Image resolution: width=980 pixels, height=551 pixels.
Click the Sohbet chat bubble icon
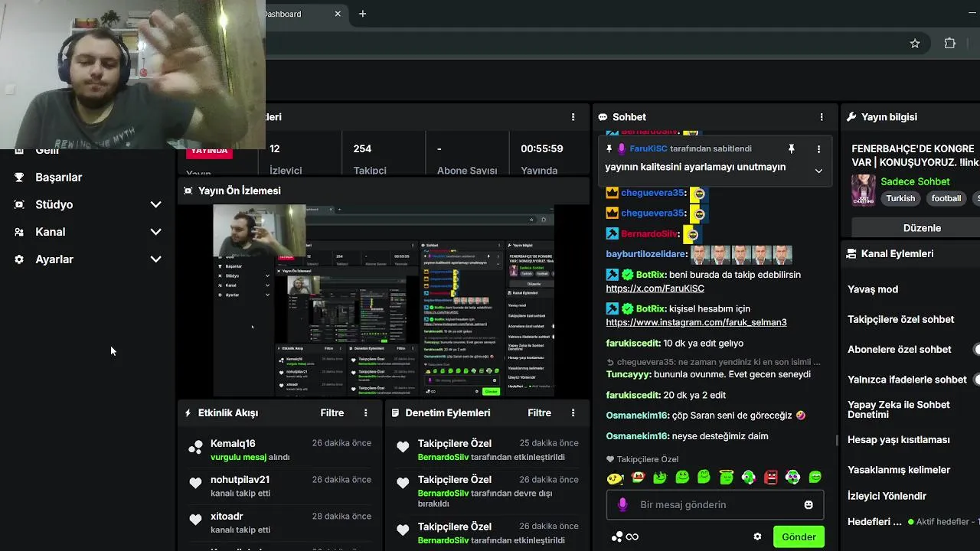pos(603,117)
